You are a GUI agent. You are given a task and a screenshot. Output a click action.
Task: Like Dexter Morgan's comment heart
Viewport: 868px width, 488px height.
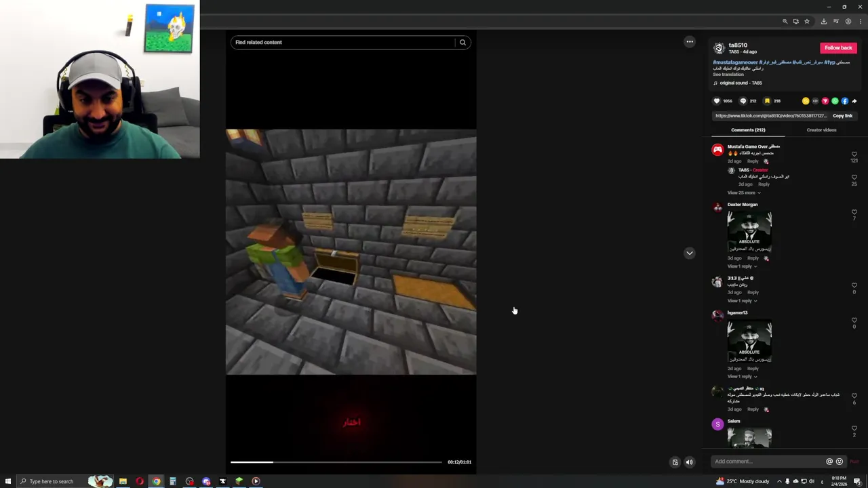pos(854,212)
